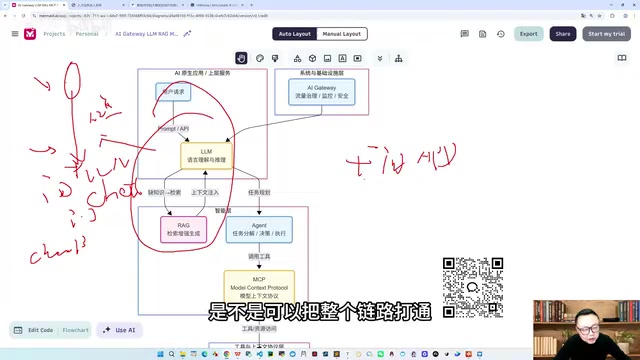The image size is (640, 360).
Task: Switch to Auto Layout mode
Action: (x=295, y=34)
